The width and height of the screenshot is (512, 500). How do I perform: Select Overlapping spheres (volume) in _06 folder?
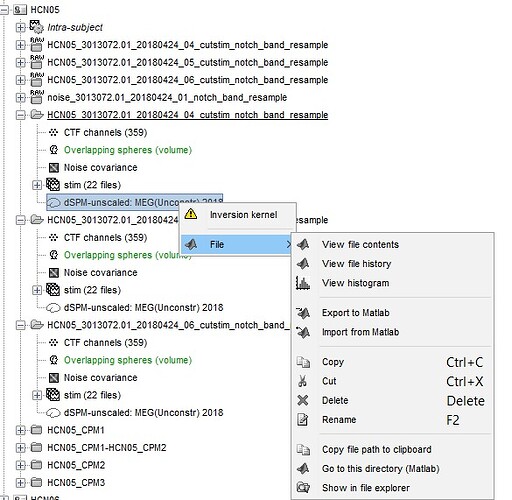128,360
